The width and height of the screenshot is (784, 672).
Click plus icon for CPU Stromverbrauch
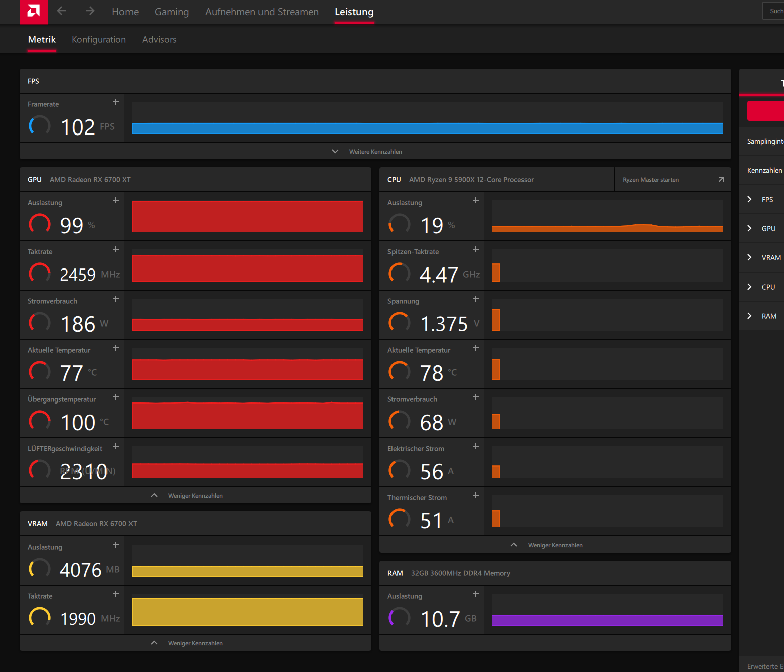coord(476,397)
